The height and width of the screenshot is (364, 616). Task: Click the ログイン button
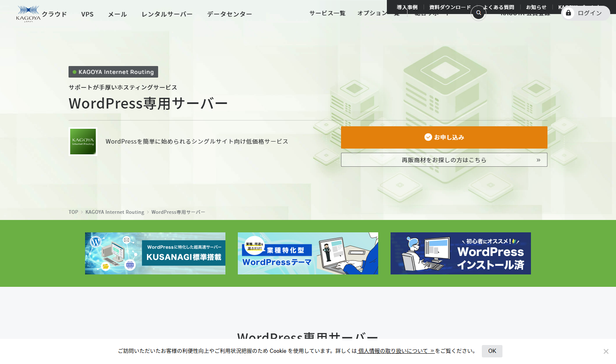click(586, 13)
